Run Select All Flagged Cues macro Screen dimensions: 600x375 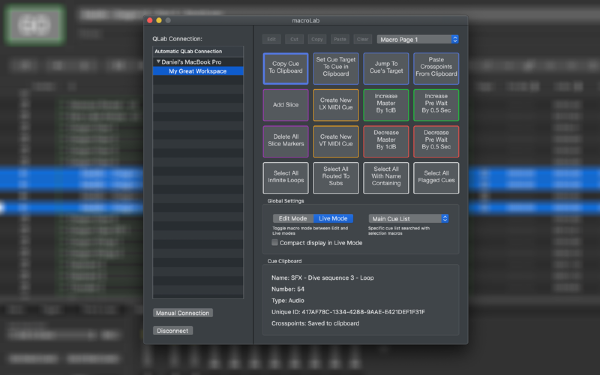(436, 178)
